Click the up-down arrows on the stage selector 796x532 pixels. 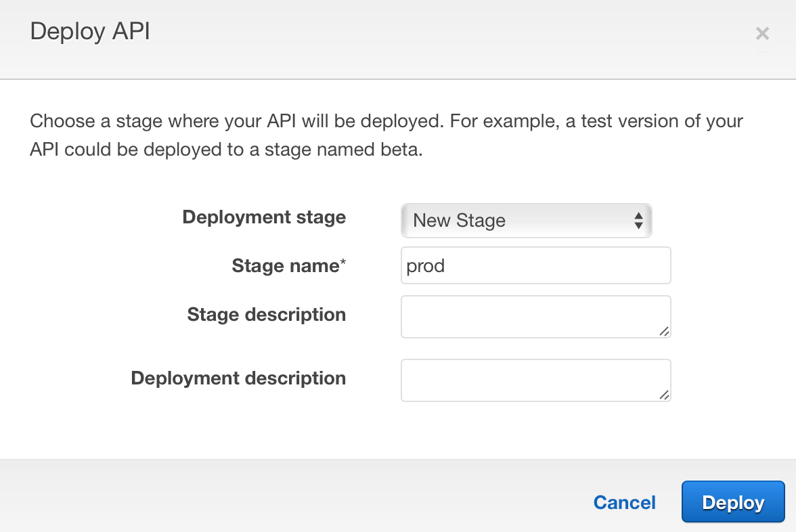(x=639, y=221)
